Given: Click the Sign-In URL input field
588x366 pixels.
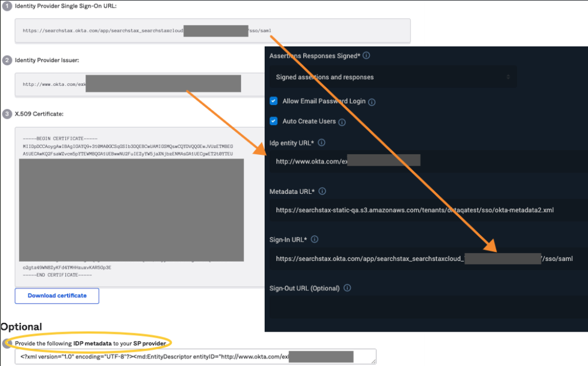Looking at the screenshot, I should (x=428, y=259).
